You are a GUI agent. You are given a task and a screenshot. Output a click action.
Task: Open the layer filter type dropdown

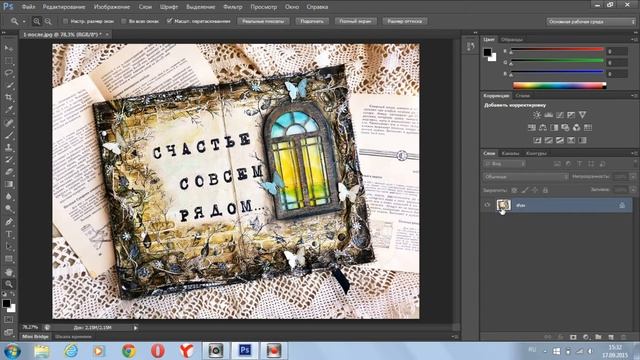[504, 164]
